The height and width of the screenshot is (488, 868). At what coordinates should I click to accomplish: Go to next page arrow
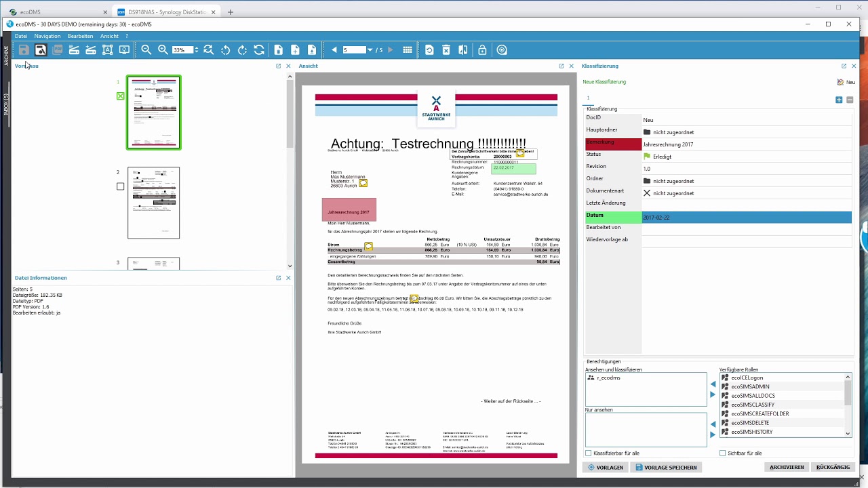tap(390, 50)
